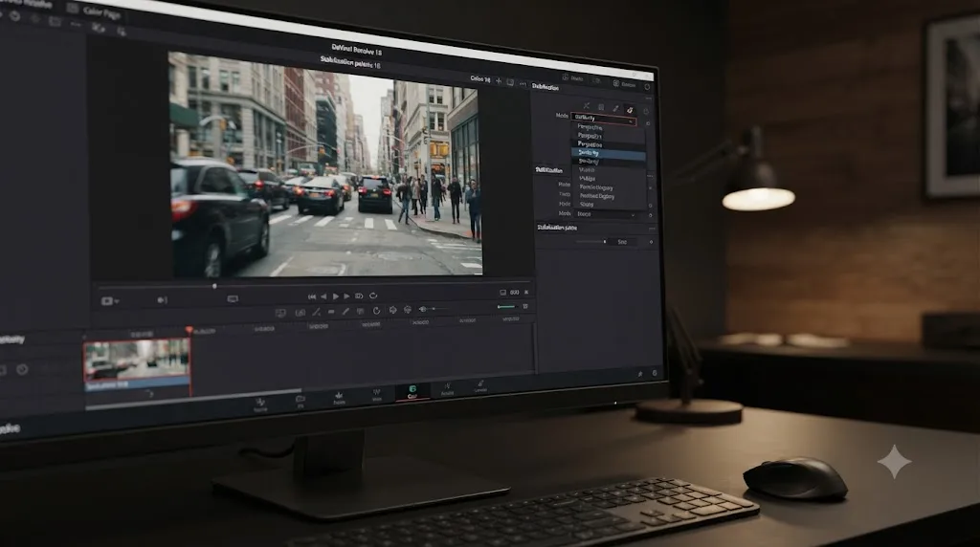Open the page tab directly right of Color
The height and width of the screenshot is (547, 980).
tap(448, 389)
